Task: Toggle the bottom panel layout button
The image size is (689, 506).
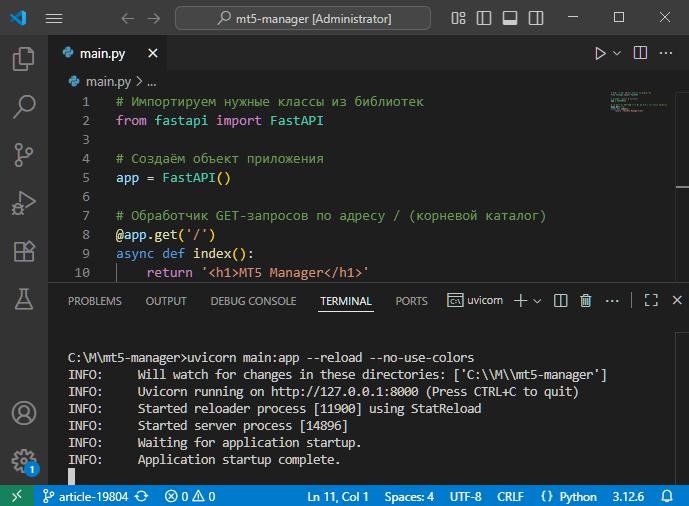Action: click(510, 18)
